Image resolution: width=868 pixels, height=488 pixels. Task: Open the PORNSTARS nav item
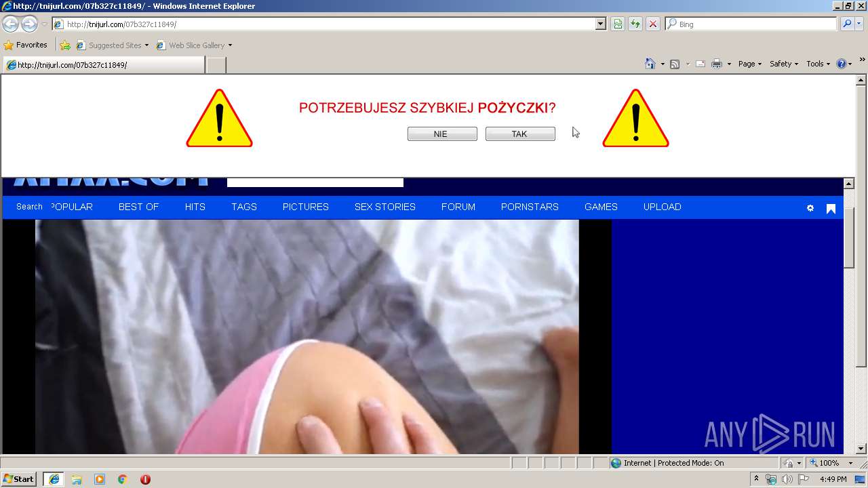[530, 207]
